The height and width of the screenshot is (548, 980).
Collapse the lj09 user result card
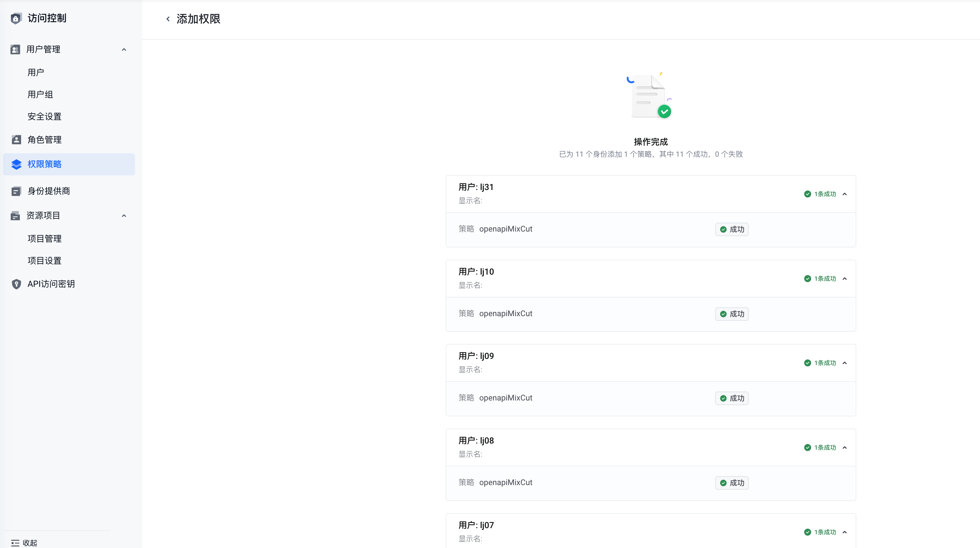pyautogui.click(x=845, y=363)
